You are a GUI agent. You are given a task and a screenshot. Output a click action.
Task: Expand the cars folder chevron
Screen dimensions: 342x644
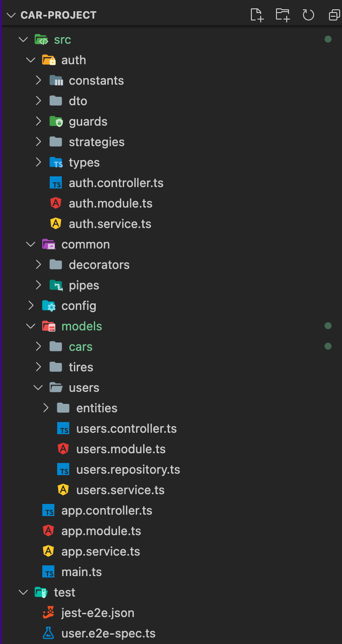(x=38, y=347)
